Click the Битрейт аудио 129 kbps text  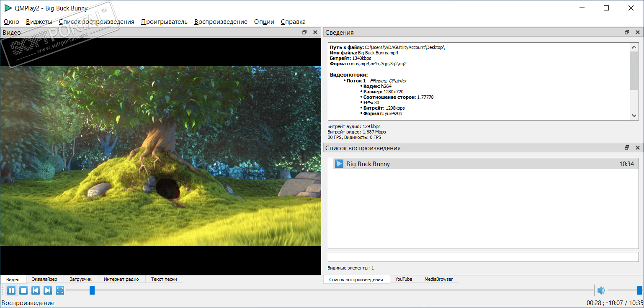354,126
